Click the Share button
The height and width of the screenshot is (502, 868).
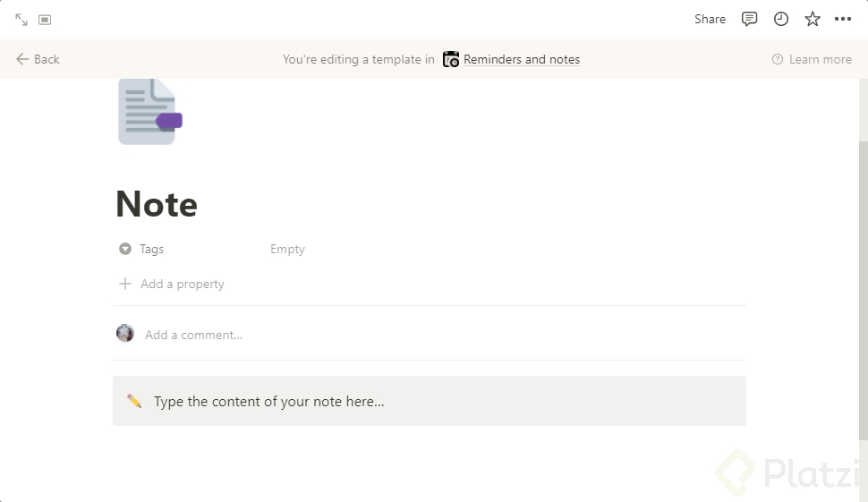pos(710,19)
